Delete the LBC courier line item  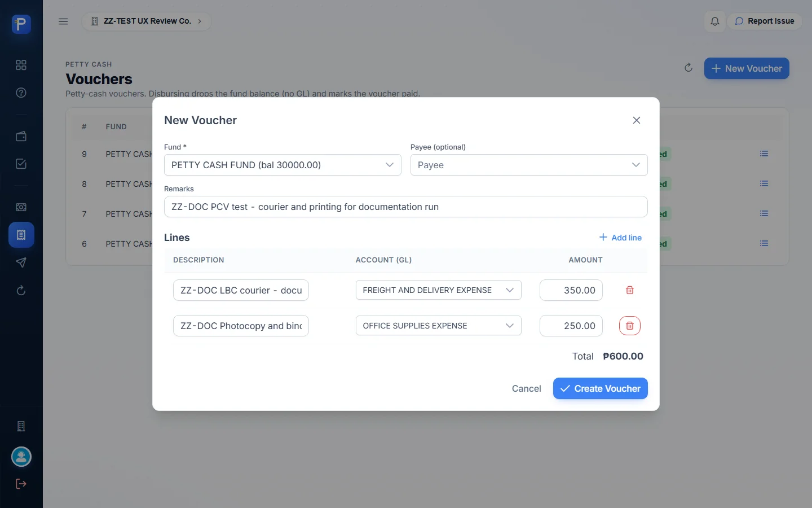point(630,290)
